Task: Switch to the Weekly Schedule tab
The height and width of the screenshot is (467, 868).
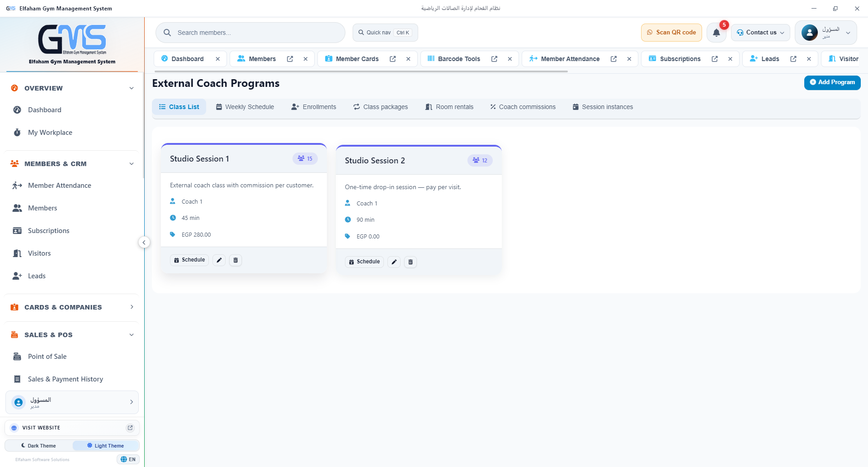Action: pyautogui.click(x=245, y=107)
